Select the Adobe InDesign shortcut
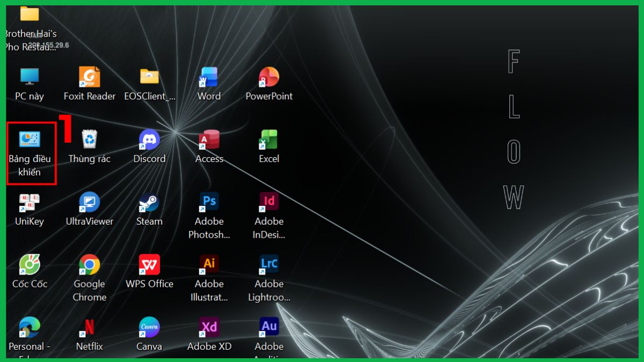This screenshot has width=644, height=362. click(x=269, y=203)
